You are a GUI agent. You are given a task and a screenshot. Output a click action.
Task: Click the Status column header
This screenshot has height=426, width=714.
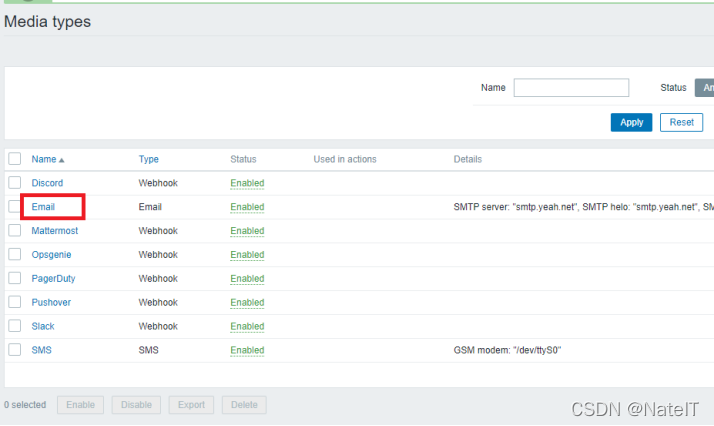point(243,159)
